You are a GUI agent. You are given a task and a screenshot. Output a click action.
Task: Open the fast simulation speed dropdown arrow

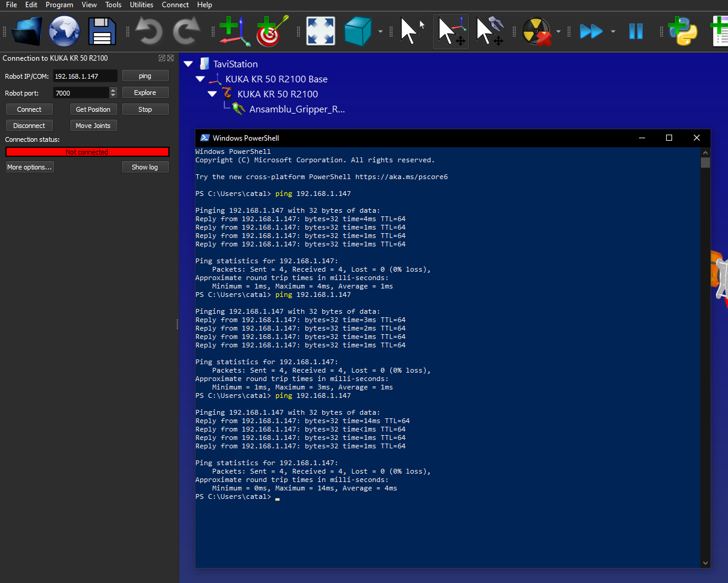tap(613, 31)
